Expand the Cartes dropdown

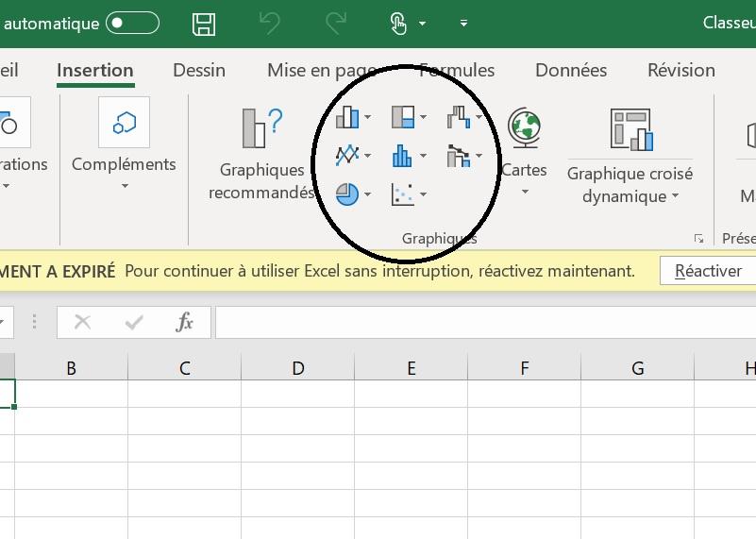point(524,192)
